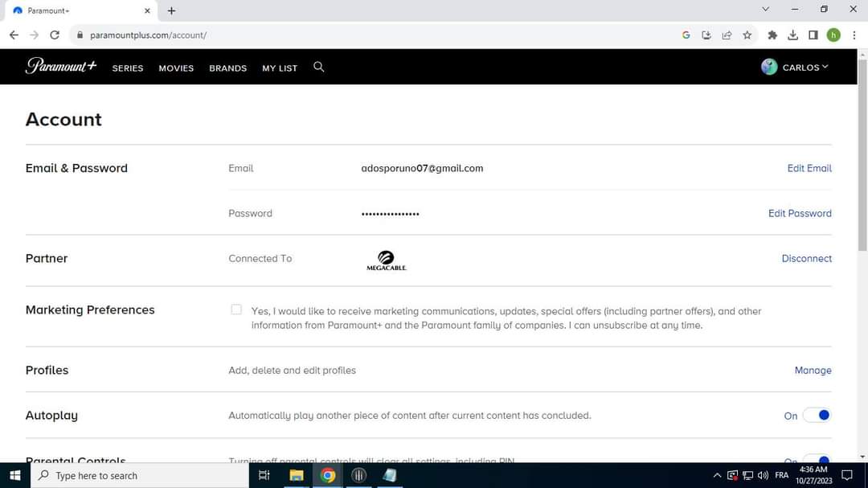
Task: Close the Paramount+ tab
Action: [147, 10]
